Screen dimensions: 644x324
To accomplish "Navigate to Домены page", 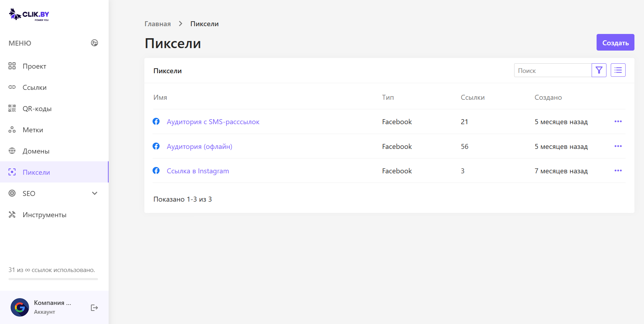I will [36, 151].
